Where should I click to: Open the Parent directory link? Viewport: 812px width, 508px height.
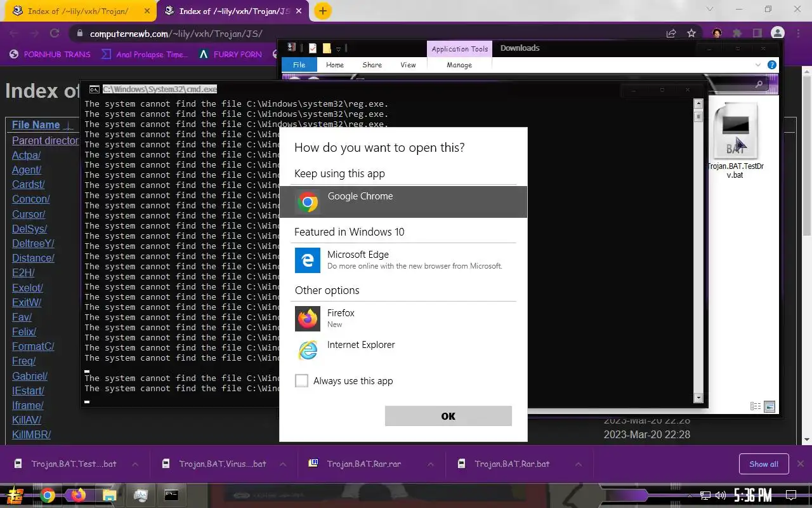45,140
